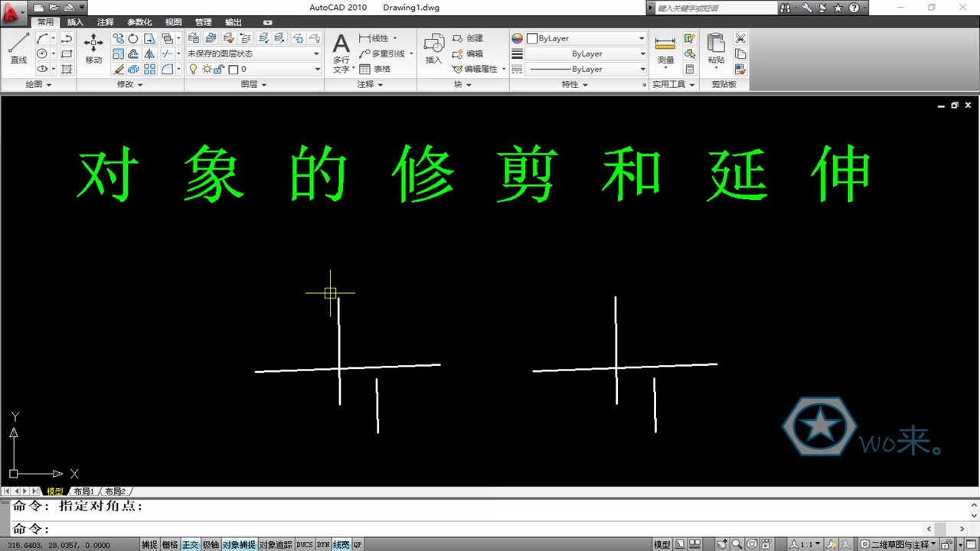Image resolution: width=980 pixels, height=551 pixels.
Task: Click the Multiline Text (多行文字) tool
Action: pos(341,52)
